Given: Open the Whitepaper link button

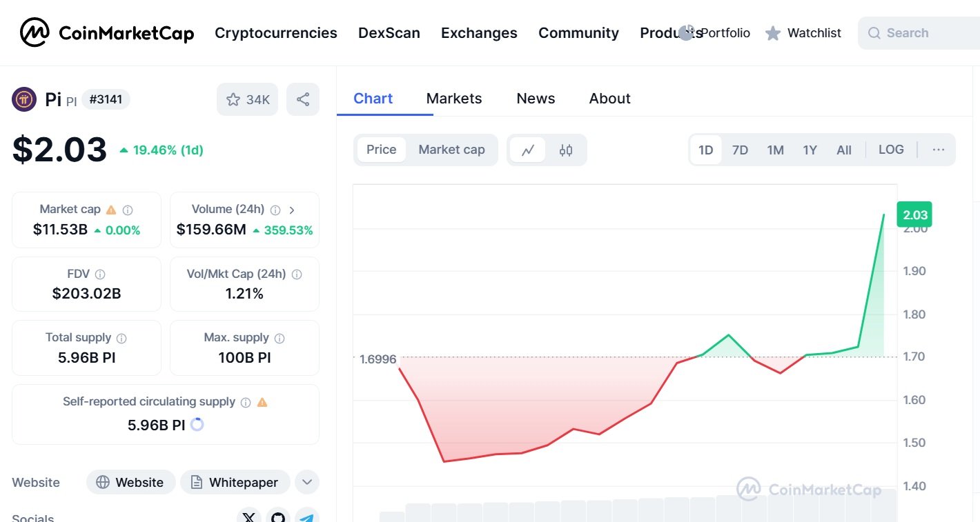Looking at the screenshot, I should click(x=235, y=482).
